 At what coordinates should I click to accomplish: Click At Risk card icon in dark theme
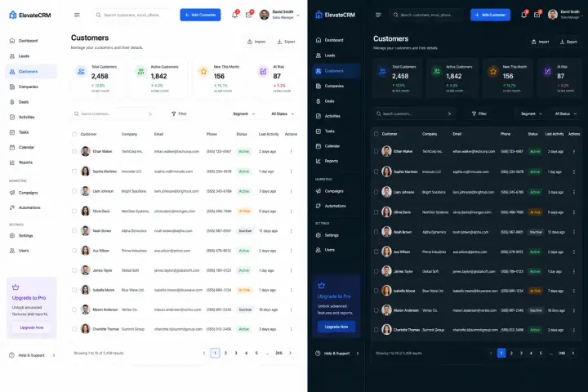(x=548, y=71)
